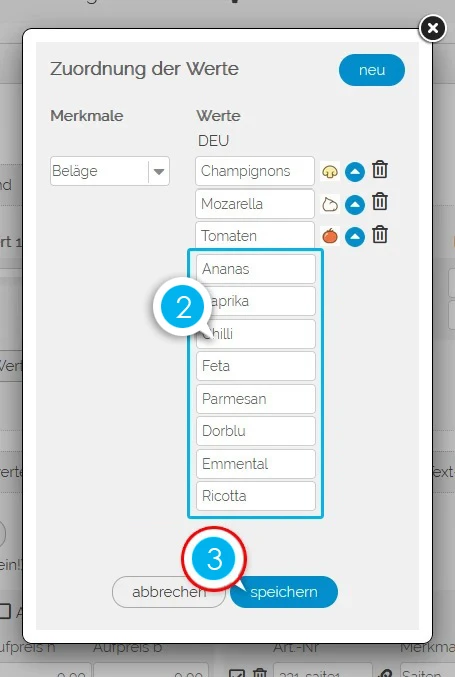Select the Emmental value field
Image resolution: width=455 pixels, height=677 pixels.
click(x=256, y=464)
